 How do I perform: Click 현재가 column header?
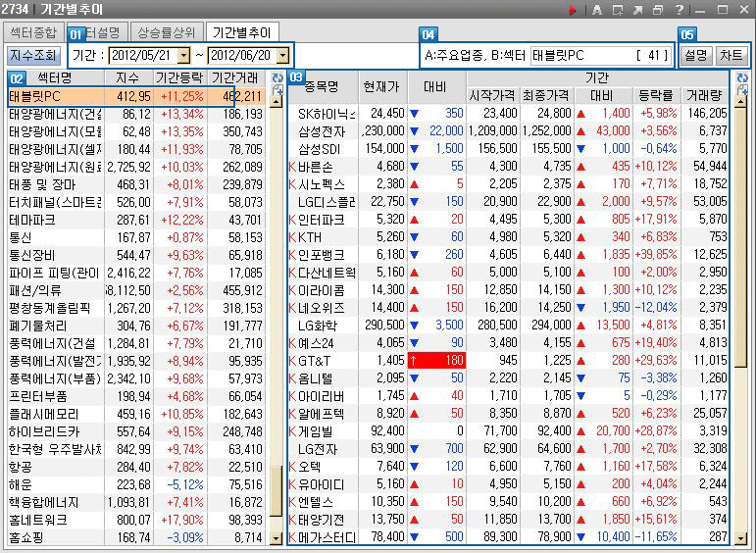coord(382,87)
